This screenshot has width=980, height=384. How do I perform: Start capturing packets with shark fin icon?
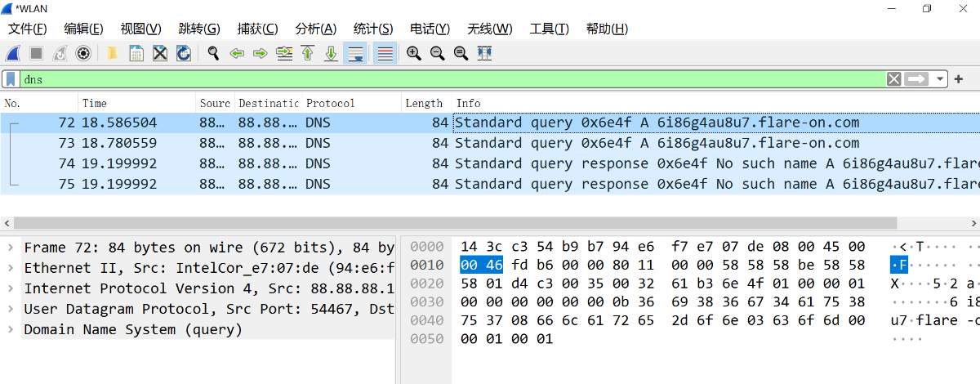coord(13,54)
